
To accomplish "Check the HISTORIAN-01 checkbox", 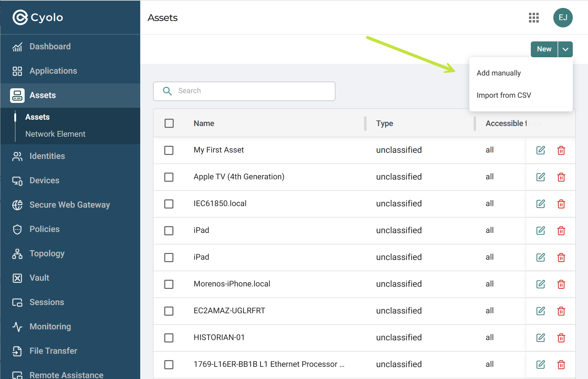I will (169, 338).
